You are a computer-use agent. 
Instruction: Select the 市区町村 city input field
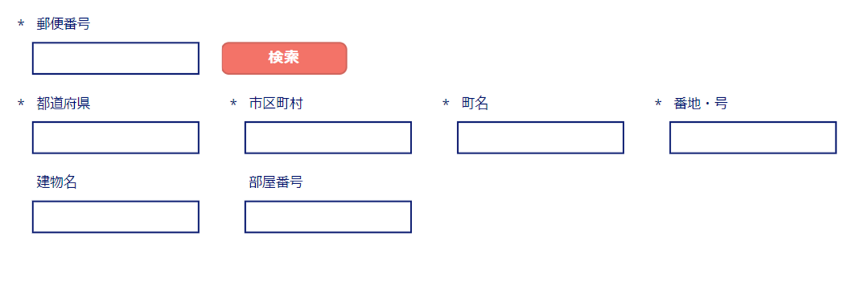328,137
